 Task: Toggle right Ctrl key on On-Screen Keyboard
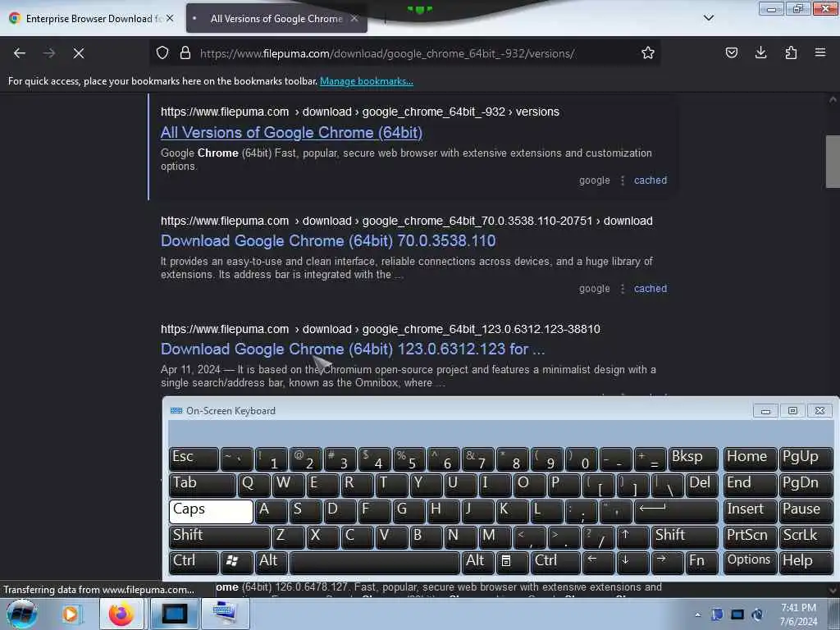click(556, 562)
